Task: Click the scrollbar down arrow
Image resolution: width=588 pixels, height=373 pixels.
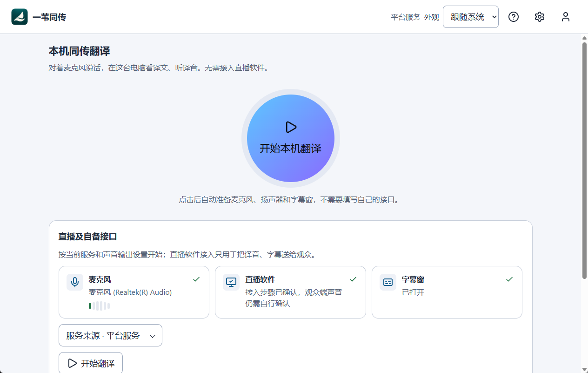Action: click(x=585, y=369)
